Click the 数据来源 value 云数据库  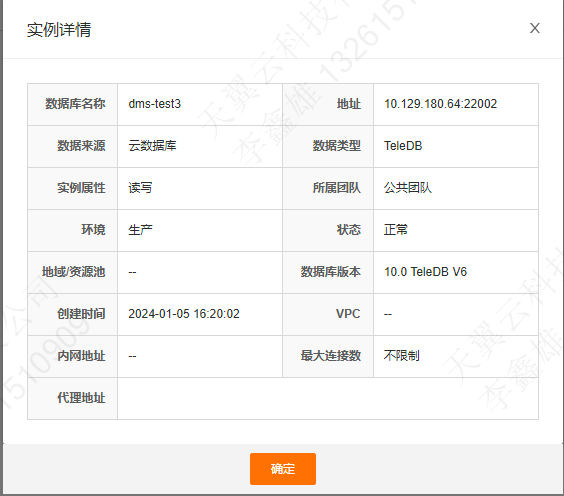(153, 146)
